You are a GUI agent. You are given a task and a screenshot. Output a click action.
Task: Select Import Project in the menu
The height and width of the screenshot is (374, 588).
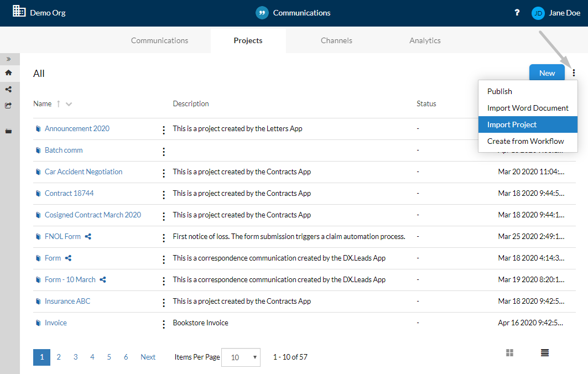click(528, 124)
